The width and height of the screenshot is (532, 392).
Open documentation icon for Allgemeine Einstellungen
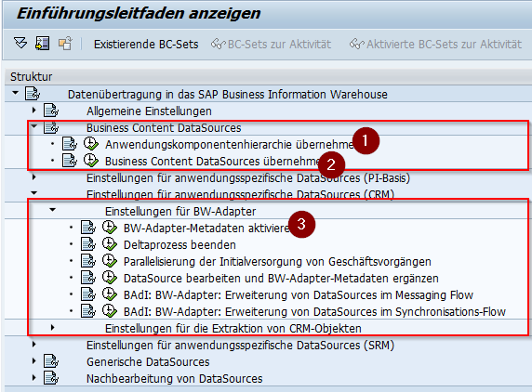(51, 111)
